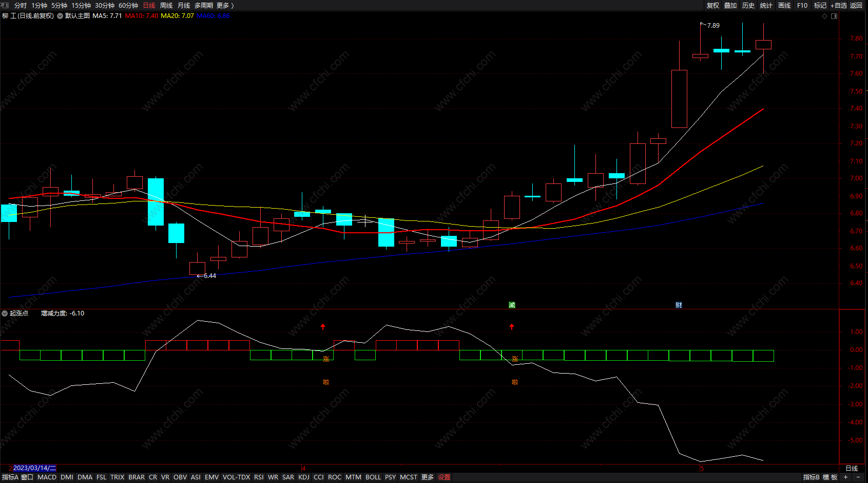The width and height of the screenshot is (868, 483).
Task: Switch to the 周线 weekly timeframe tab
Action: coord(166,5)
